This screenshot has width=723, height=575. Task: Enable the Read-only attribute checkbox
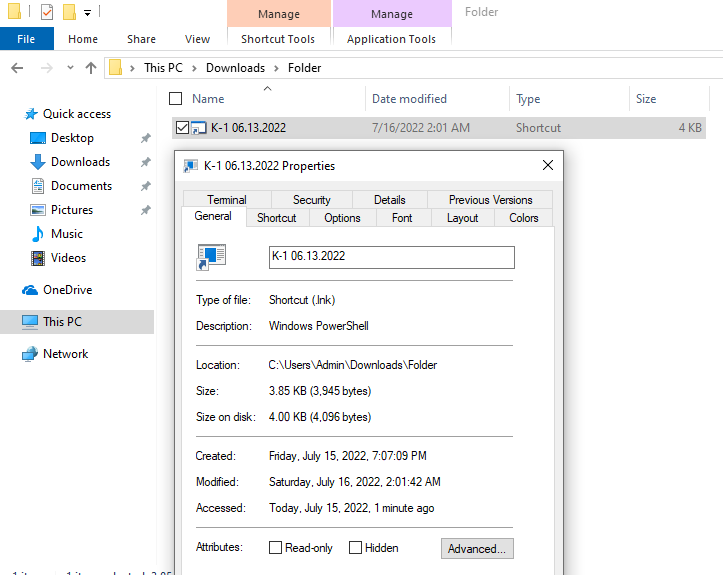click(276, 548)
